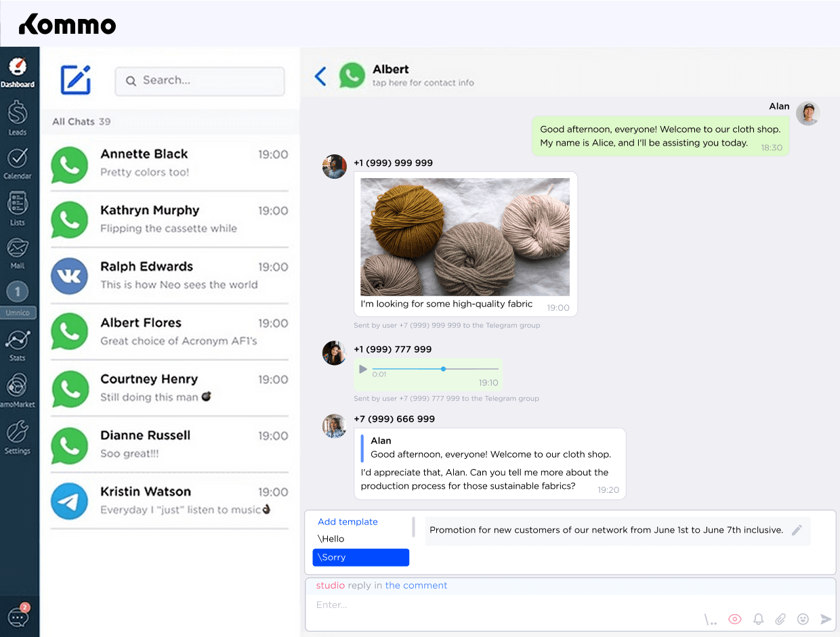Open Settings from the sidebar

point(18,437)
